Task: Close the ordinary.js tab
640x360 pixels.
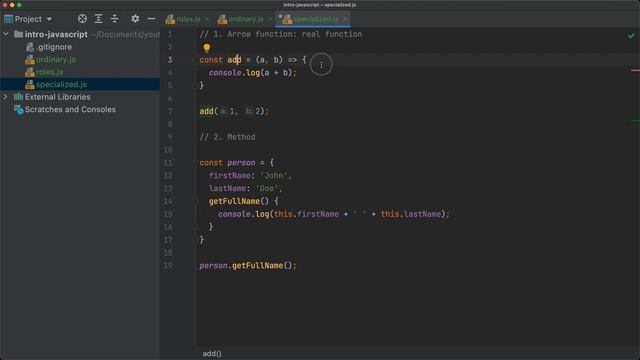Action: coord(270,19)
